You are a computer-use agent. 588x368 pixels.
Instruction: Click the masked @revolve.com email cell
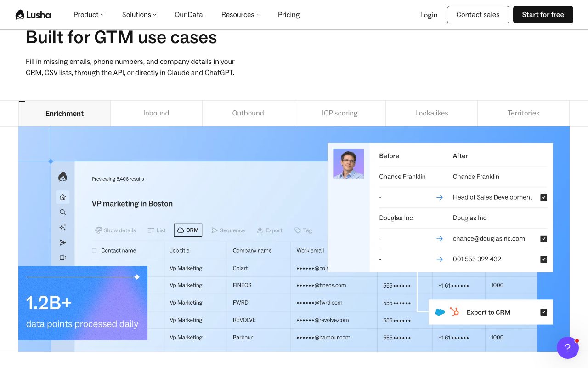[322, 320]
